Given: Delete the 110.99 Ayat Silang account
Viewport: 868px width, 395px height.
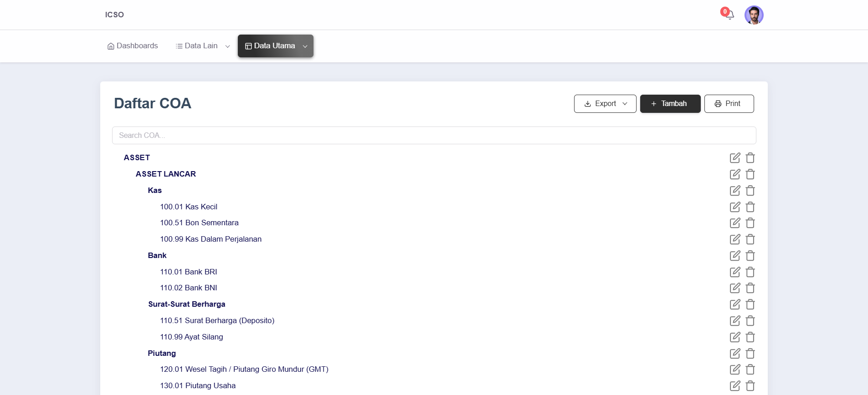Looking at the screenshot, I should (750, 337).
